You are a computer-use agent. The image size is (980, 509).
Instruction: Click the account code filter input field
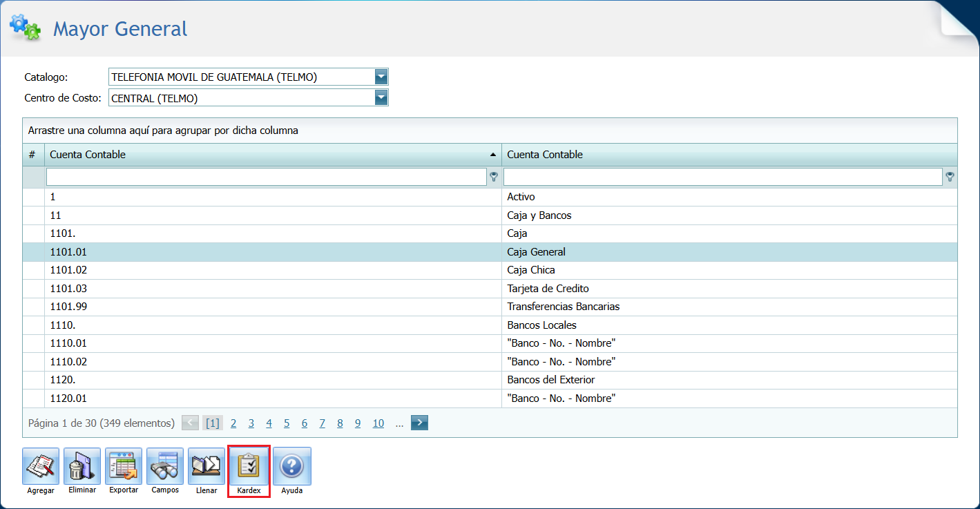coord(266,177)
